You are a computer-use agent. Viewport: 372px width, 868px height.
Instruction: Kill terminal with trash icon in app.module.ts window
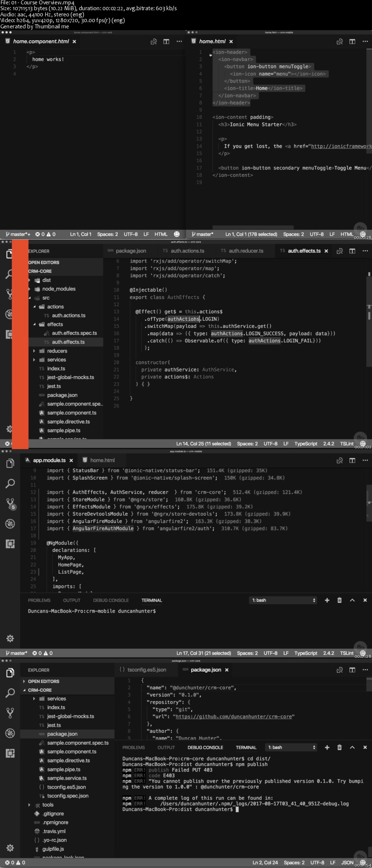tap(339, 600)
